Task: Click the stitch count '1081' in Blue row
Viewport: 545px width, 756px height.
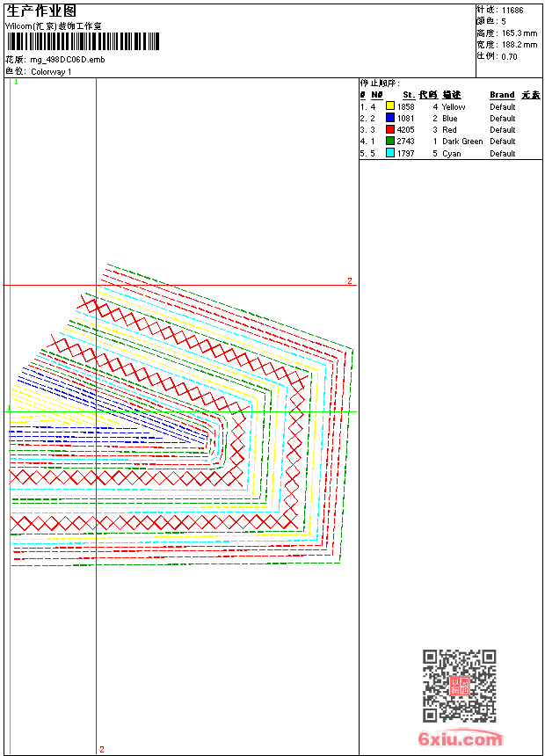Action: click(x=405, y=119)
